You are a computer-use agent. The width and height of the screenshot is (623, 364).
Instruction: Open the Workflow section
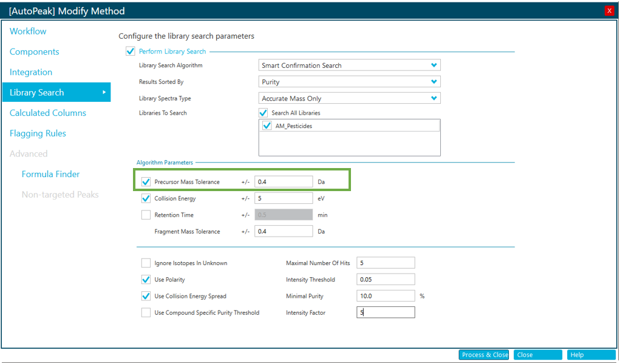28,32
